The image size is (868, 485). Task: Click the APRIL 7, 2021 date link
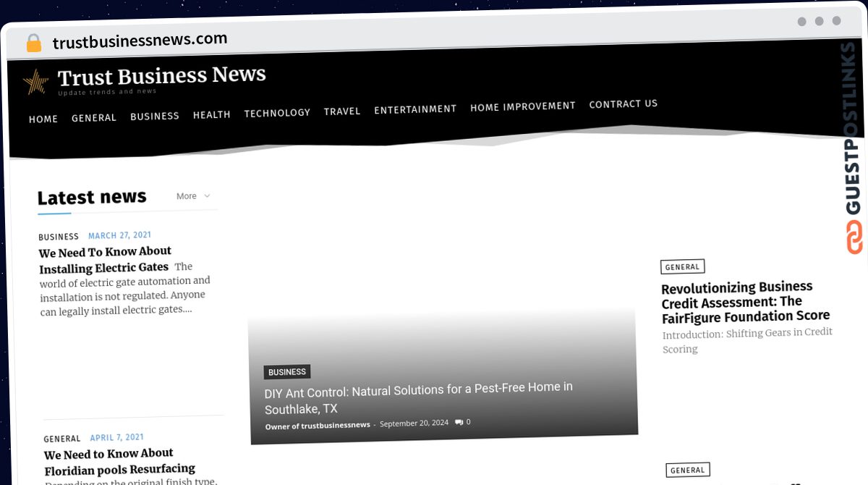[x=117, y=437]
